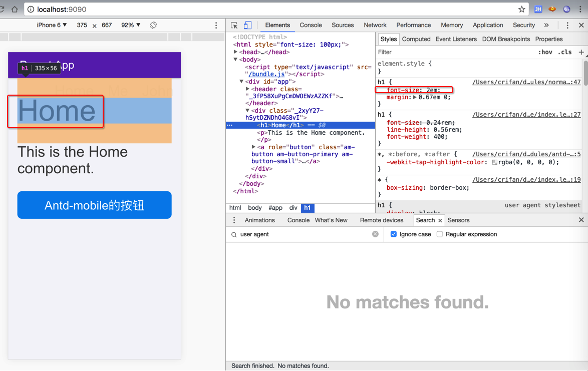Toggle the :hov element state panel
The image size is (588, 371).
545,52
